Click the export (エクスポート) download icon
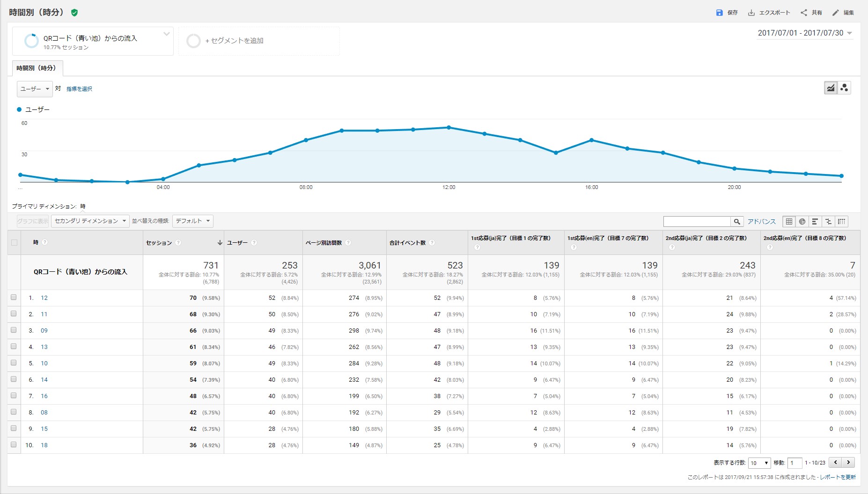This screenshot has height=494, width=868. [751, 13]
